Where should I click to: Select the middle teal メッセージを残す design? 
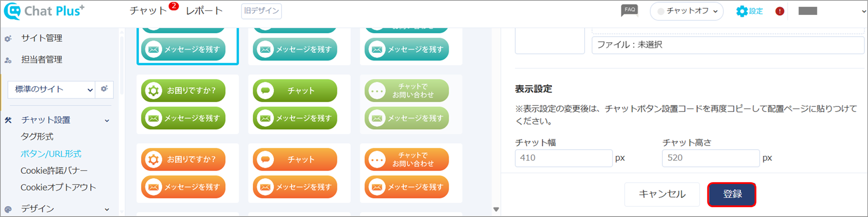coord(295,49)
